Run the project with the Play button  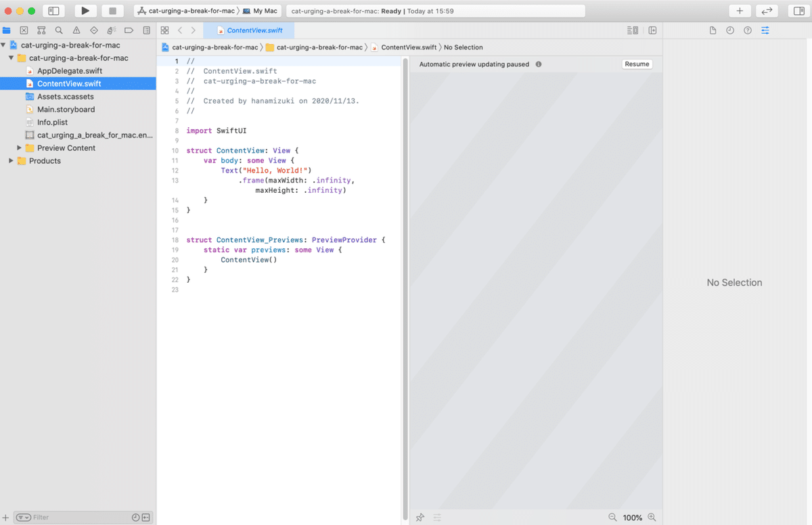[85, 11]
